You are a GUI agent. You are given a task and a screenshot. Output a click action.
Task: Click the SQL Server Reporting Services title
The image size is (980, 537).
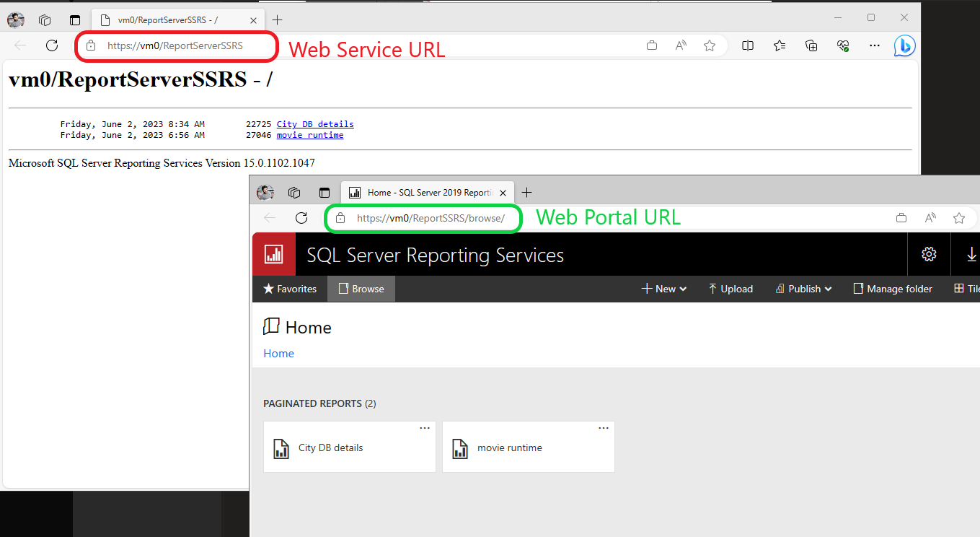pyautogui.click(x=436, y=255)
